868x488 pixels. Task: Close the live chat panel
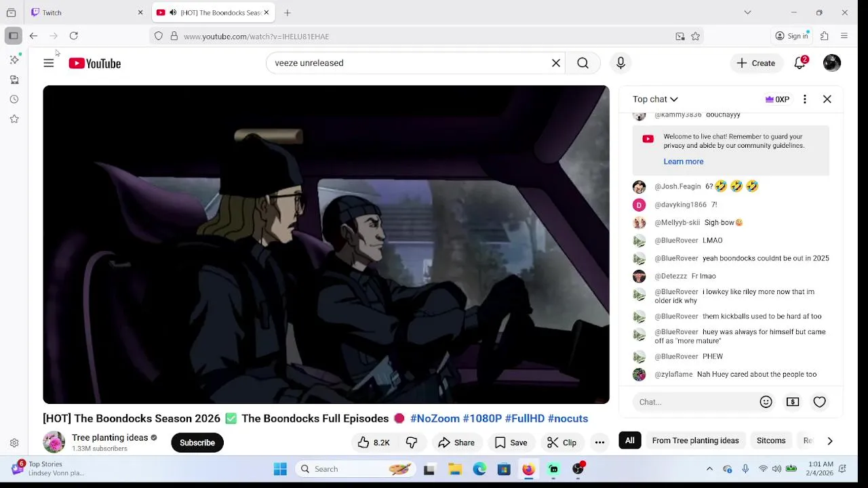[x=827, y=99]
